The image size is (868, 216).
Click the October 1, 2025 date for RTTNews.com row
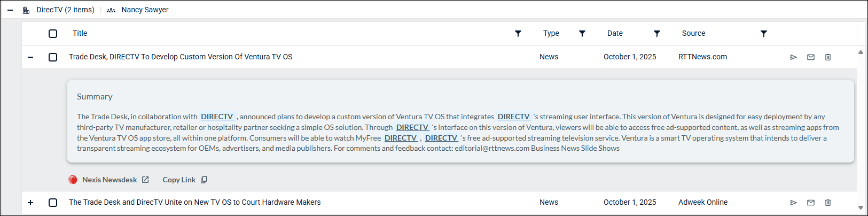(x=630, y=57)
